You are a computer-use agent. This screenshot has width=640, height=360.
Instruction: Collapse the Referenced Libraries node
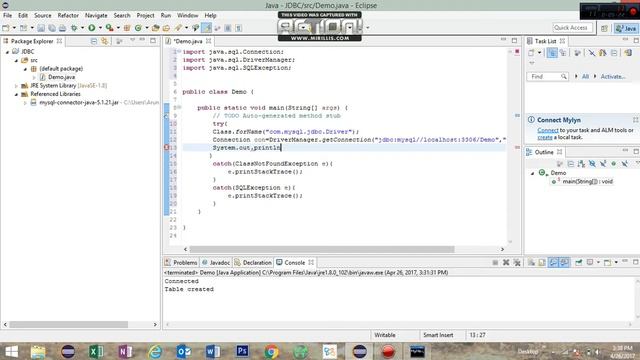click(16, 94)
